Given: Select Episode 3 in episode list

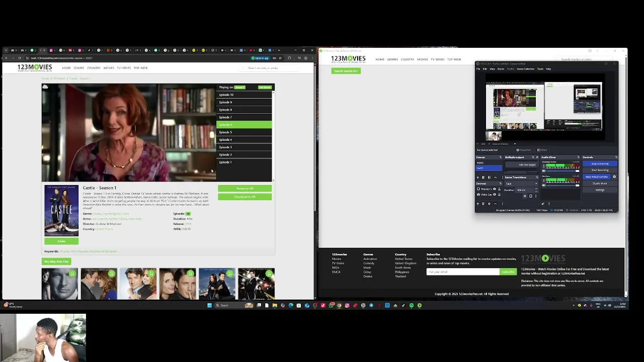Looking at the screenshot, I should coord(244,147).
